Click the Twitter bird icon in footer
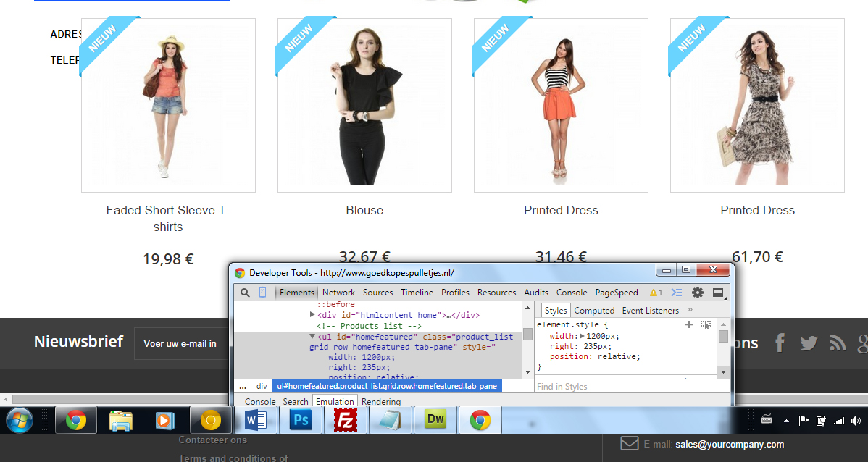This screenshot has height=462, width=868. [809, 343]
